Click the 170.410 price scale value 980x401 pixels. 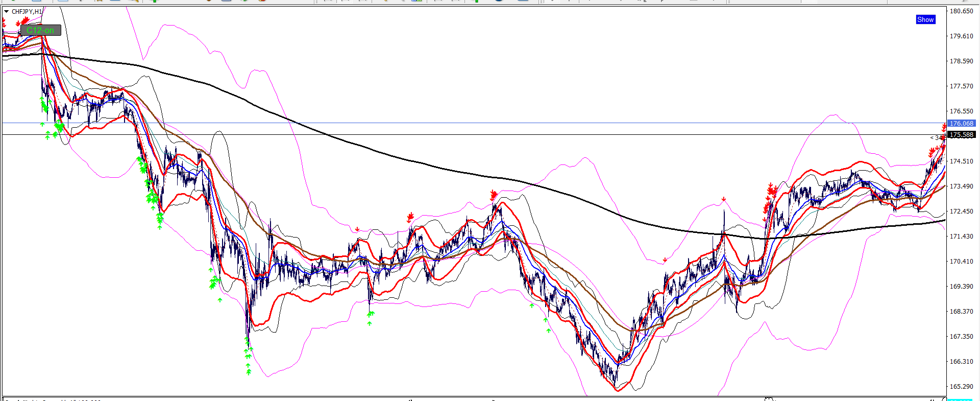[961, 261]
